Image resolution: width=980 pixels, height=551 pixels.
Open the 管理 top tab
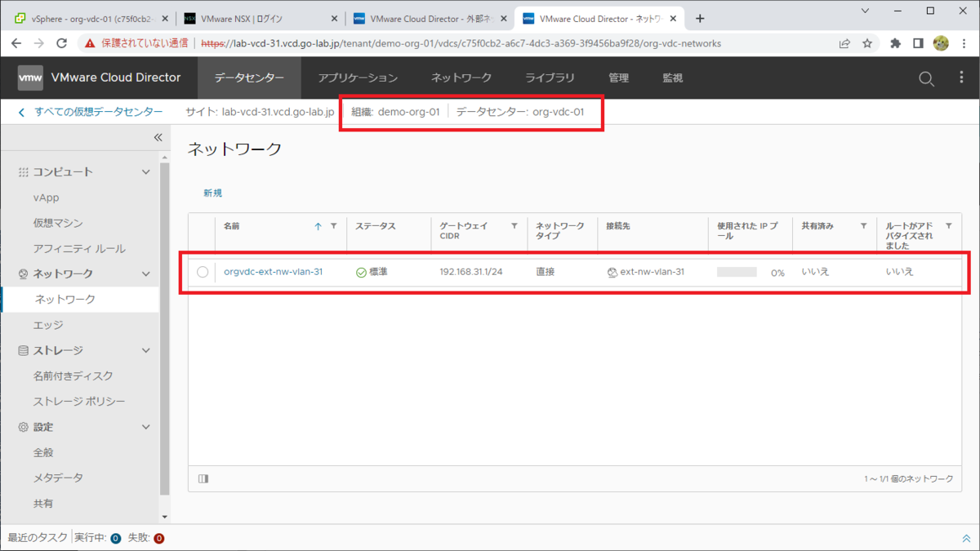[618, 78]
